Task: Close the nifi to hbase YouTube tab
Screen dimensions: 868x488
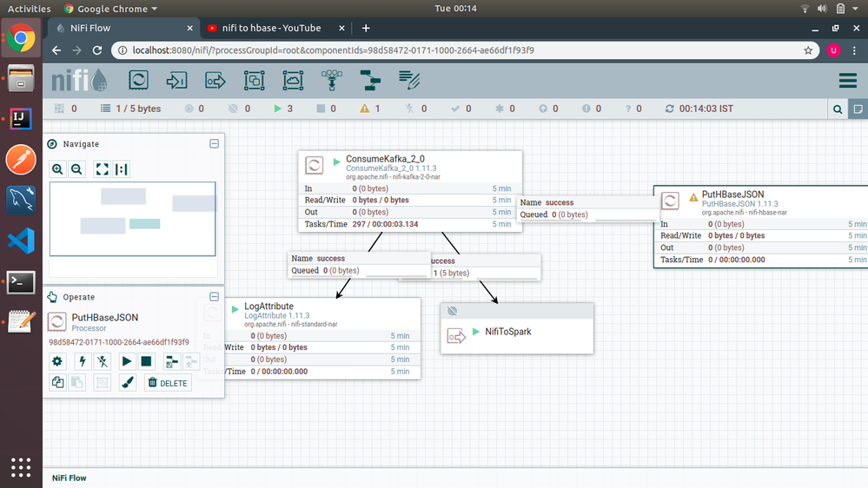Action: [x=341, y=28]
